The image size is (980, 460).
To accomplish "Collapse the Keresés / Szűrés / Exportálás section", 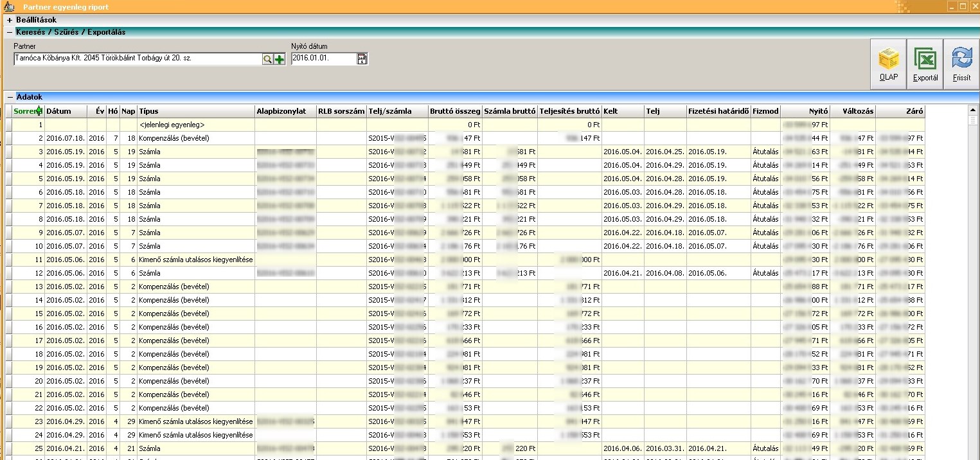I will [x=10, y=32].
